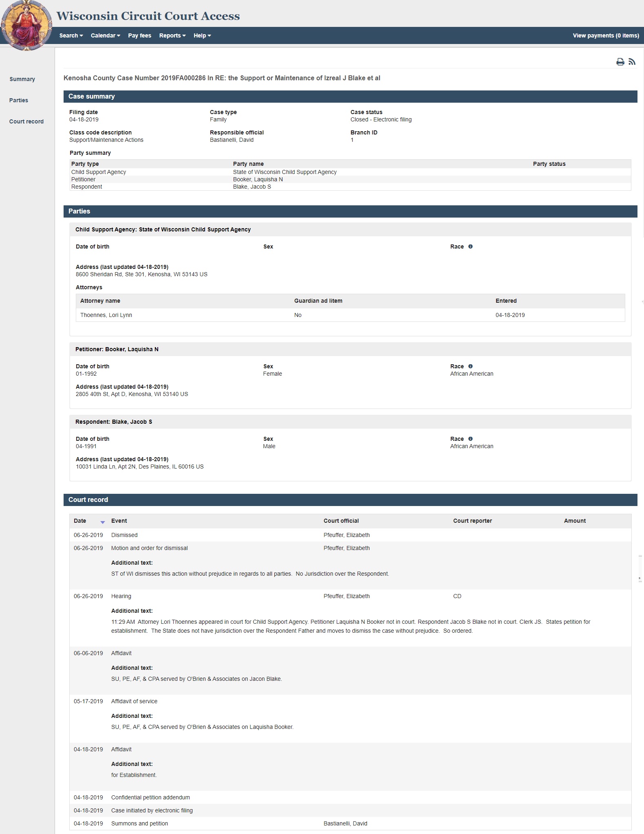Click the Race info icon under Child Support Agency

coord(470,246)
